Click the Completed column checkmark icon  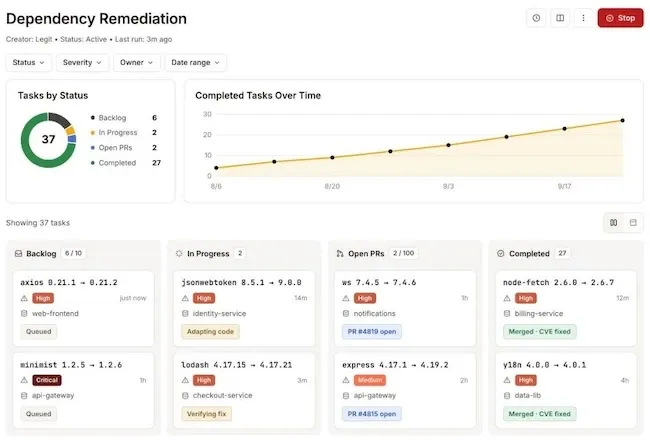point(501,253)
